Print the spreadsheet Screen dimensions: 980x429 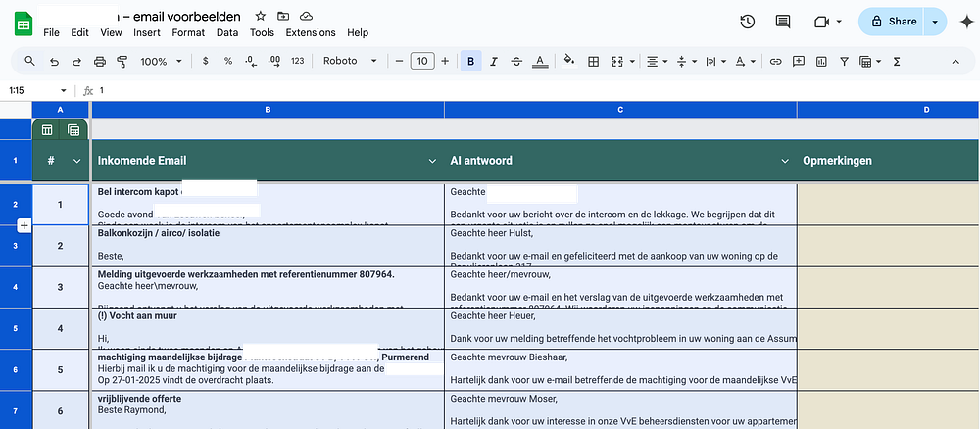(99, 61)
